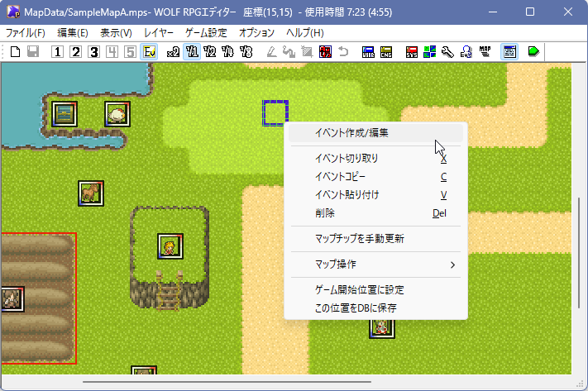This screenshot has height=391, width=588.
Task: Set zoom to 1/4 scale
Action: click(227, 52)
